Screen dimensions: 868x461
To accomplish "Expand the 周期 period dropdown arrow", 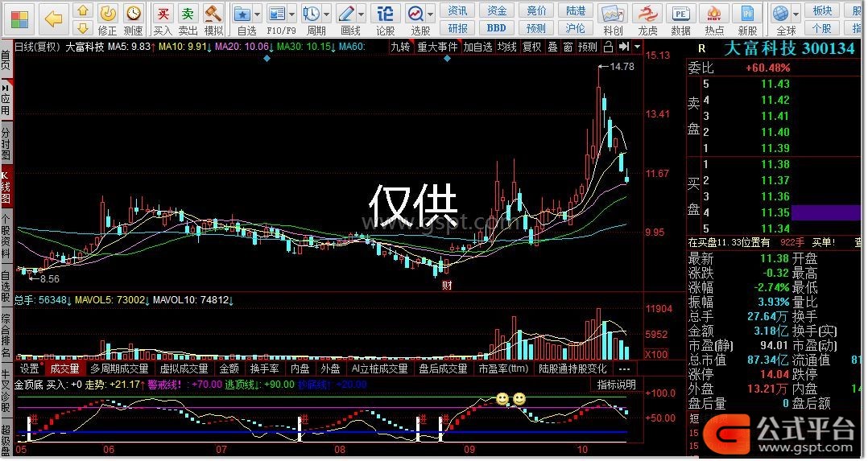I will 327,14.
